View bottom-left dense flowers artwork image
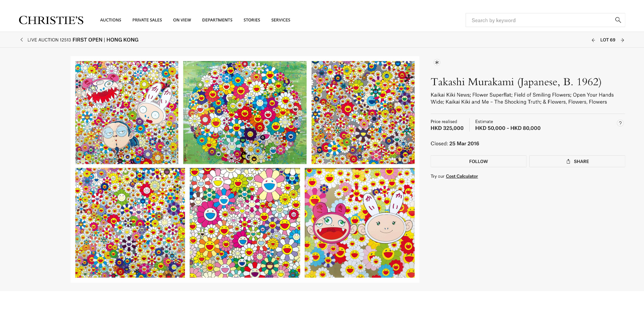The height and width of the screenshot is (317, 644). pos(130,223)
